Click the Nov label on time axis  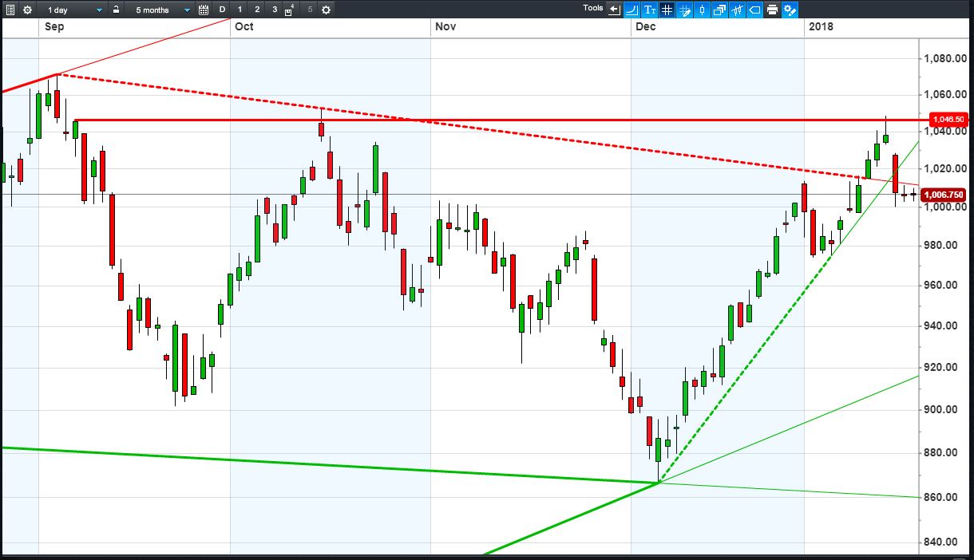[445, 26]
